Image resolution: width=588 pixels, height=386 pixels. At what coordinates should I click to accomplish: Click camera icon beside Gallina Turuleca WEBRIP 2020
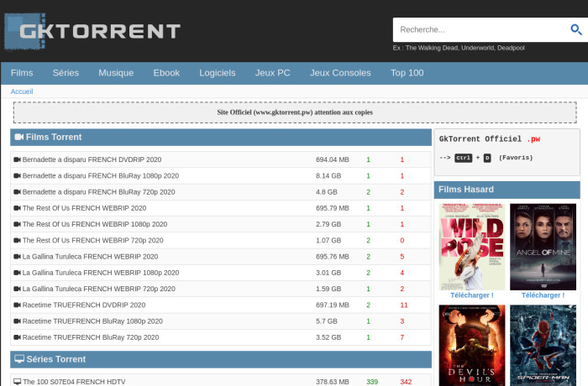tap(17, 257)
